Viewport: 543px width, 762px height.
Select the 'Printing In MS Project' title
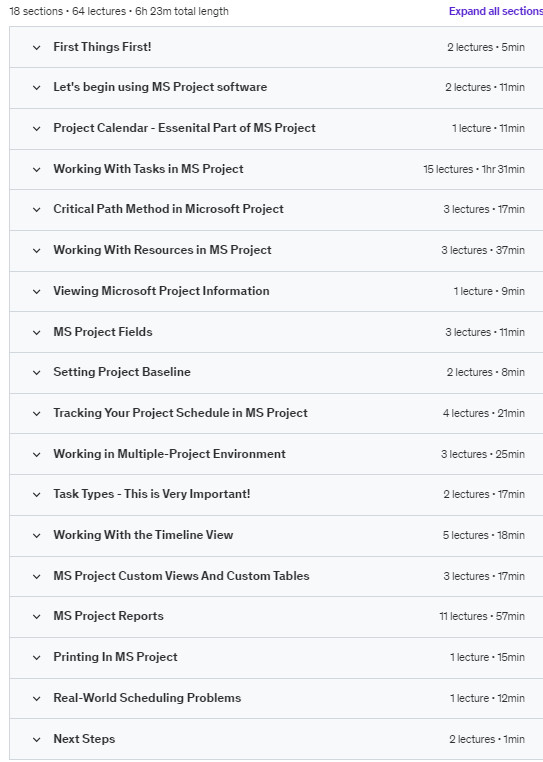115,657
